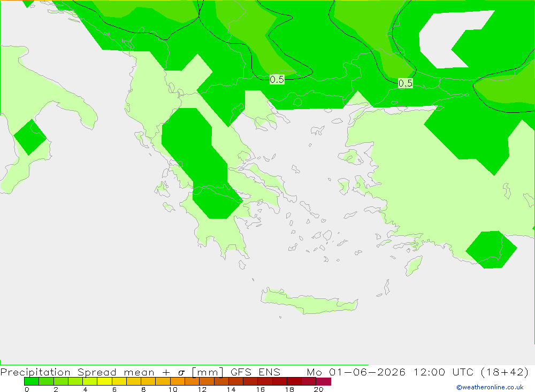Click the '12:00 UTC' time text
The width and height of the screenshot is (535, 392).
[x=444, y=372]
